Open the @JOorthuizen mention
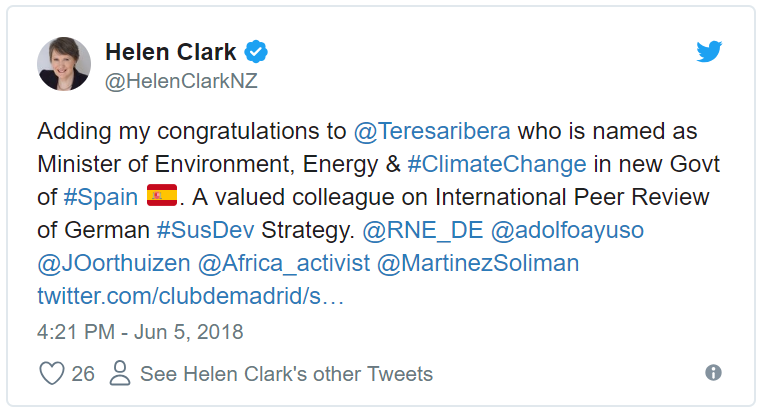This screenshot has height=414, width=763. 113,263
